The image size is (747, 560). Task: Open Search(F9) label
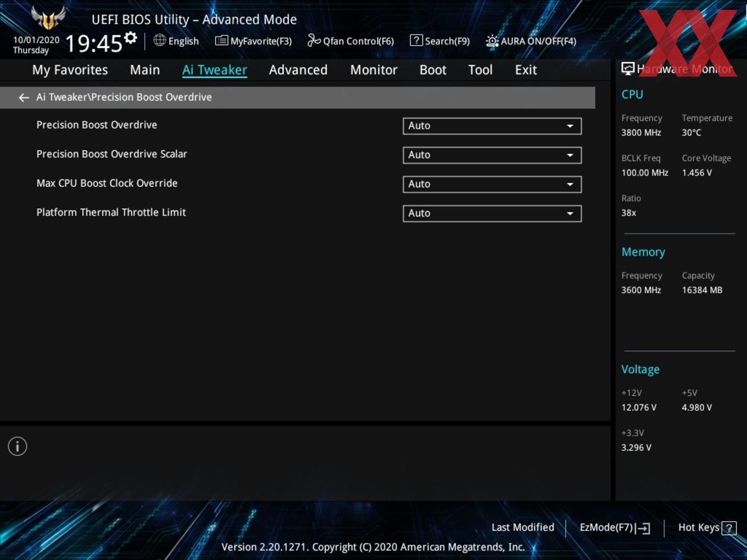(447, 41)
